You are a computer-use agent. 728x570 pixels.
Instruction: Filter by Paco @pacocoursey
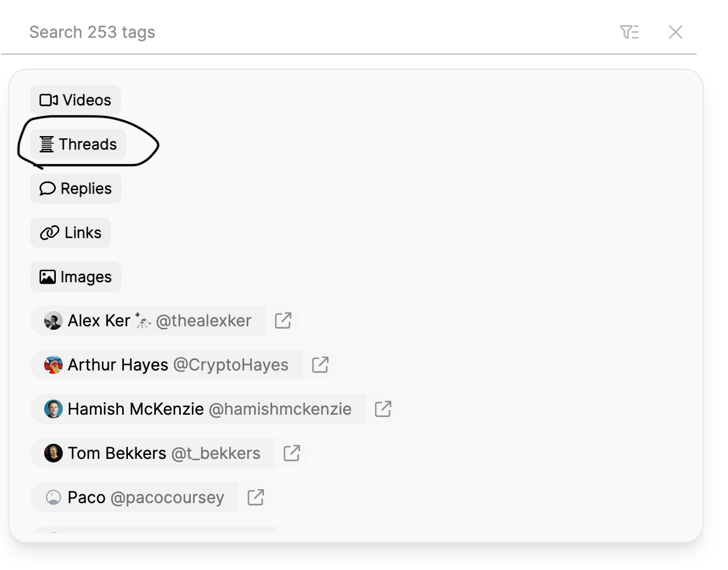[134, 497]
